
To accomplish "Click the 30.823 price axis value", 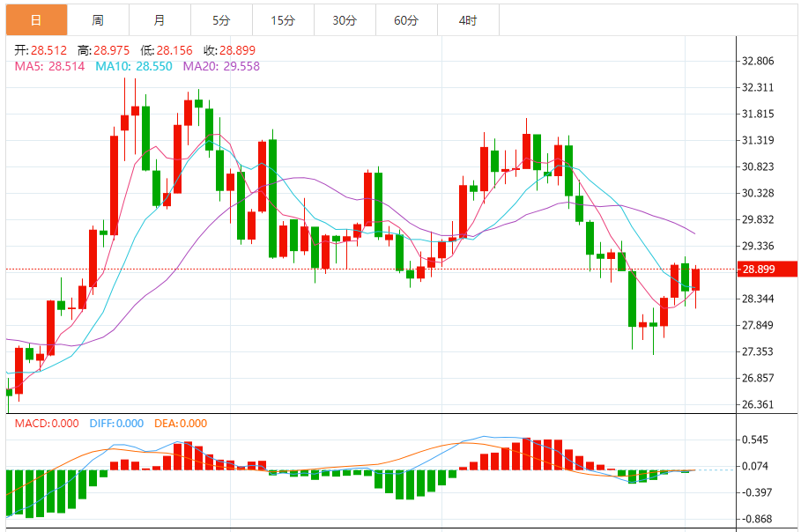I will [x=758, y=167].
